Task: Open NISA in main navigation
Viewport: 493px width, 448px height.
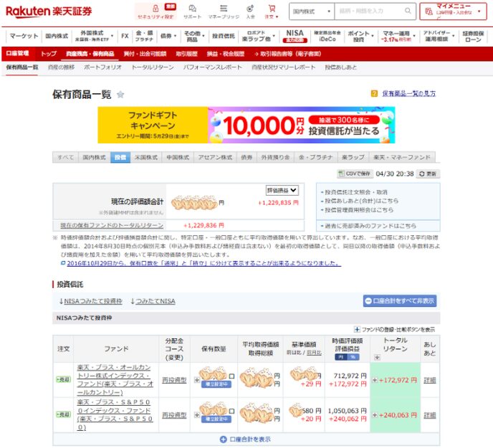Action: point(295,36)
